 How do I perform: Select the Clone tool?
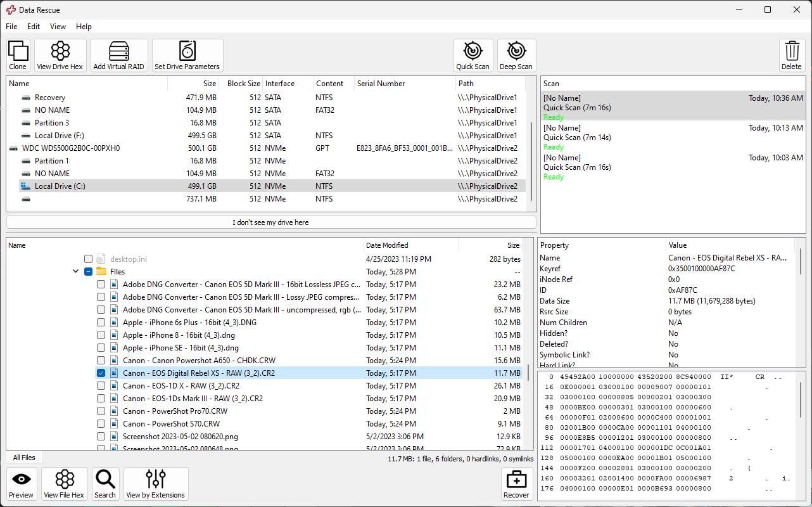click(17, 55)
